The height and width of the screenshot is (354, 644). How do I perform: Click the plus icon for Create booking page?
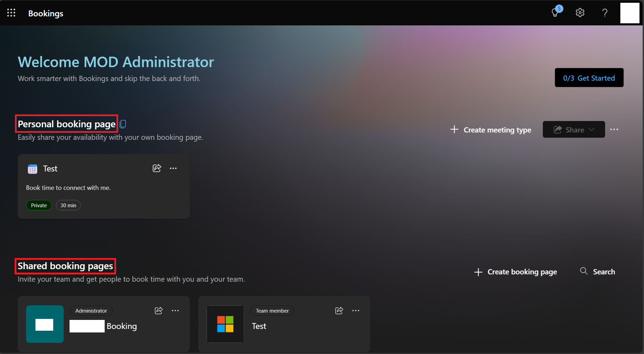[478, 272]
